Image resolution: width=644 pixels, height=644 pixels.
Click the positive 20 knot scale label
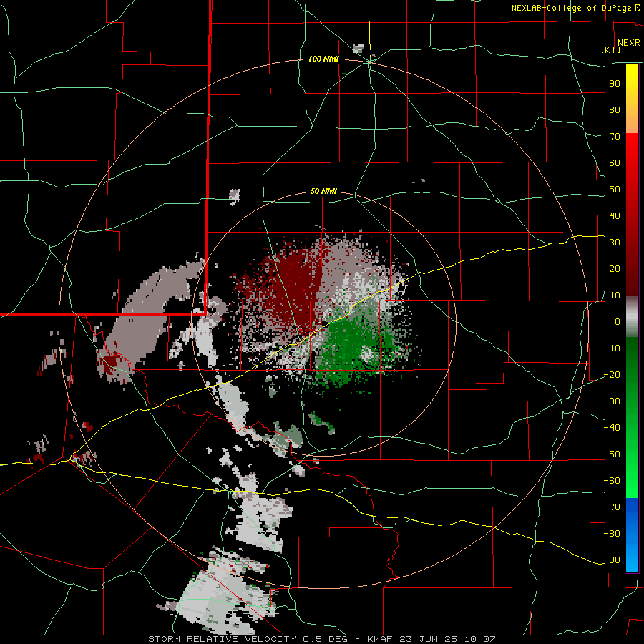click(615, 268)
